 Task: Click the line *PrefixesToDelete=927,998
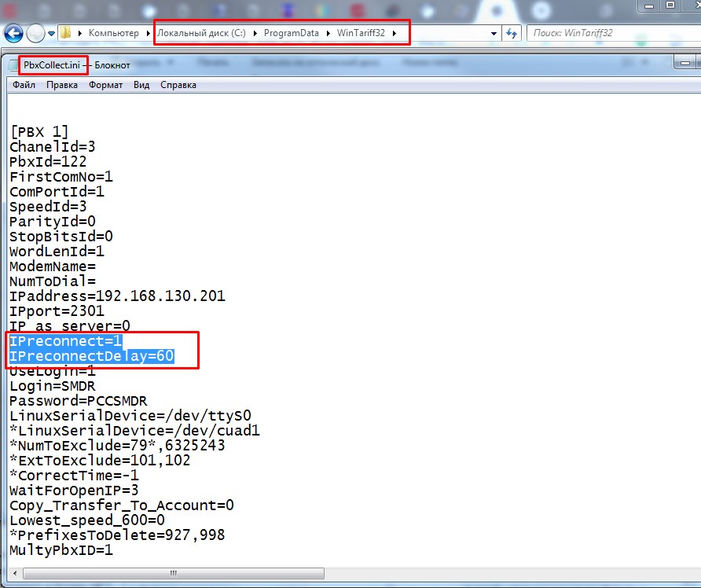coord(117,535)
